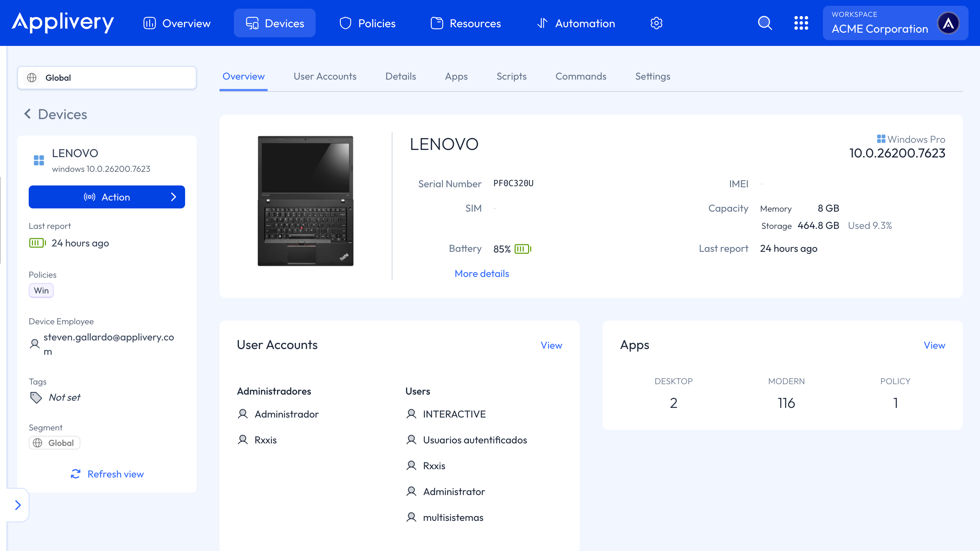Click Refresh view in sidebar
The width and height of the screenshot is (980, 551).
pyautogui.click(x=107, y=474)
